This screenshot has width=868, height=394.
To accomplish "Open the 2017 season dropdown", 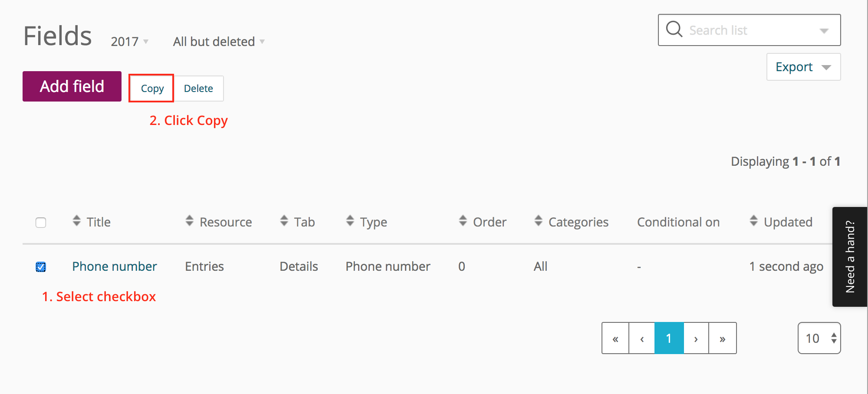I will pyautogui.click(x=129, y=42).
